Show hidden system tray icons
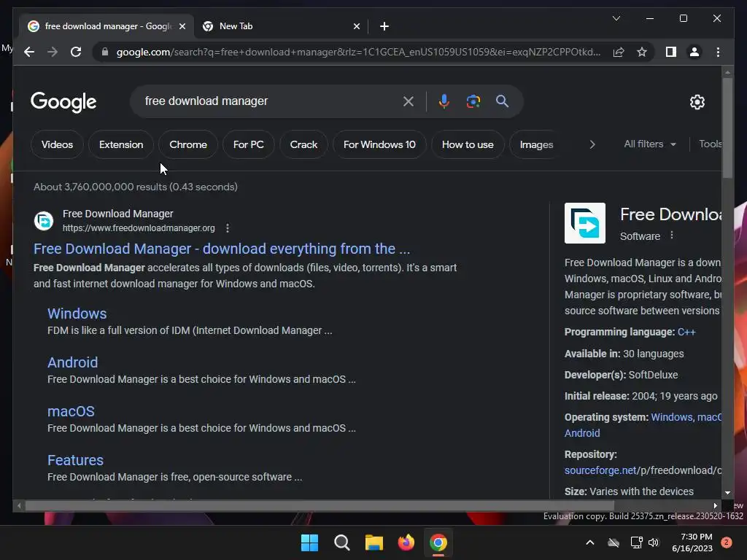747x560 pixels. pyautogui.click(x=589, y=542)
